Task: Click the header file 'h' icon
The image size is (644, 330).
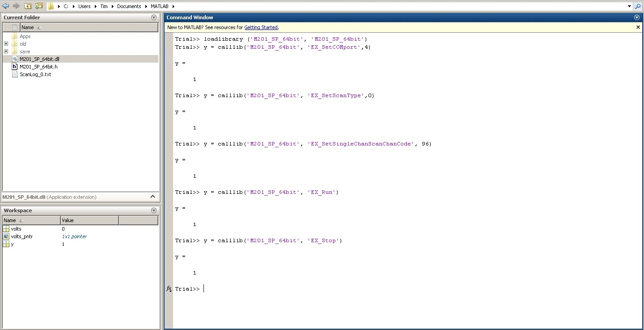Action: 15,67
